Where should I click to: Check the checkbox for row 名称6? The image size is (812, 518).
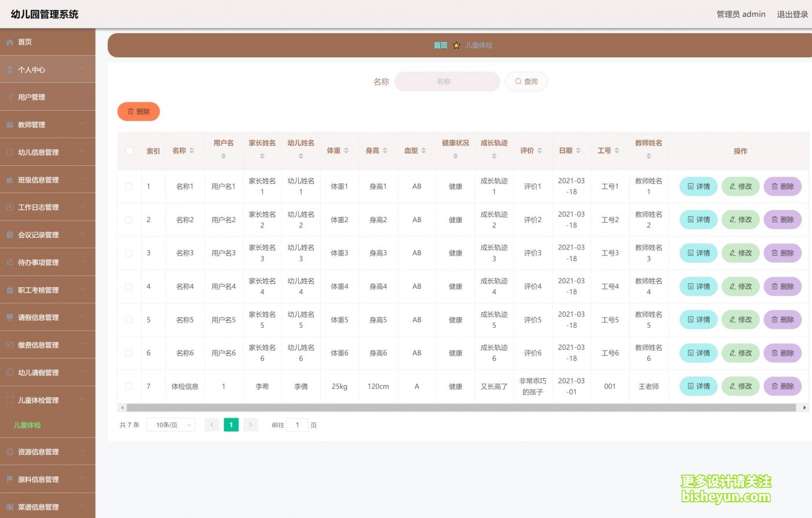tap(129, 353)
